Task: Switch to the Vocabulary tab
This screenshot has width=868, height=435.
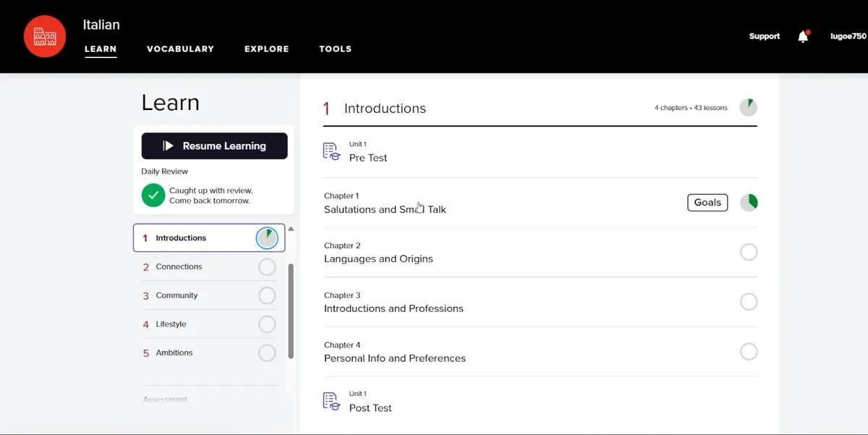Action: coord(180,49)
